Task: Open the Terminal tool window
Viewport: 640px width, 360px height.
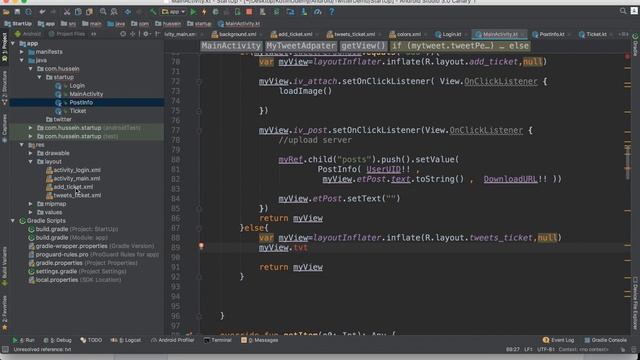Action: [218, 340]
